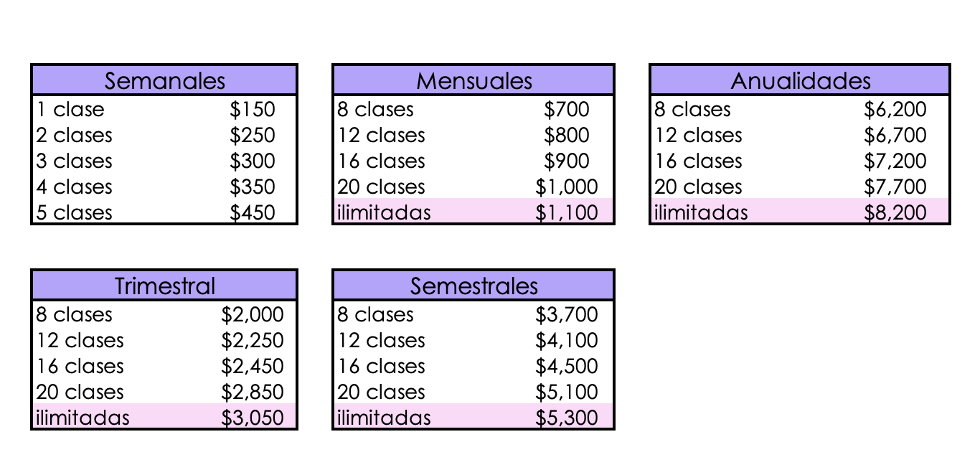Select the $150 price cell
980x475 pixels.
pos(252,110)
